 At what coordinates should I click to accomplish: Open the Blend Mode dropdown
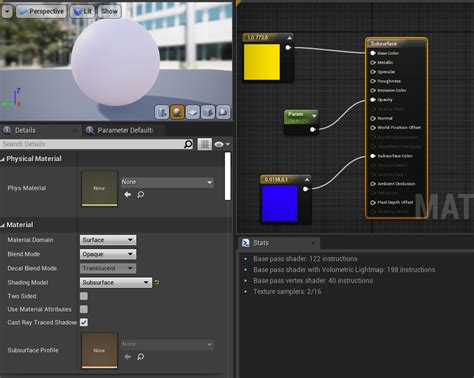(x=108, y=254)
